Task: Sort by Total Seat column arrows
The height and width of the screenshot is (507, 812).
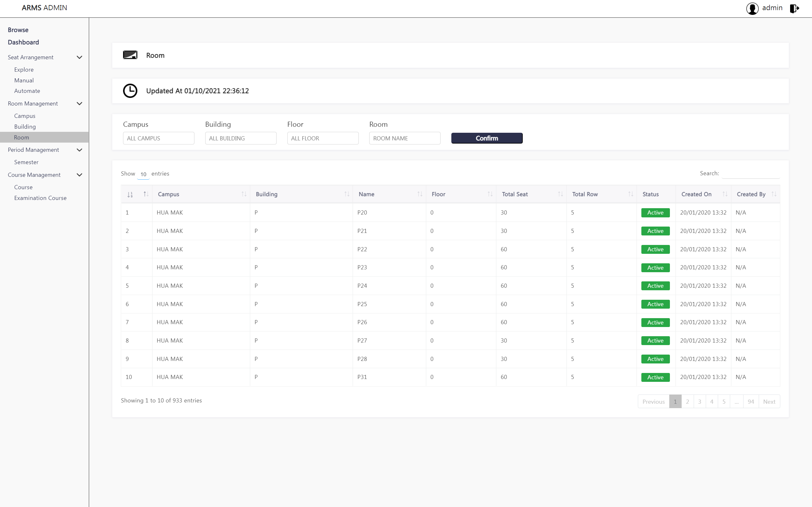Action: pyautogui.click(x=560, y=194)
